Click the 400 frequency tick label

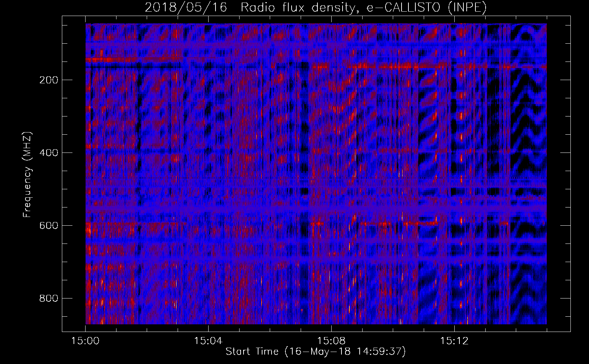[49, 153]
